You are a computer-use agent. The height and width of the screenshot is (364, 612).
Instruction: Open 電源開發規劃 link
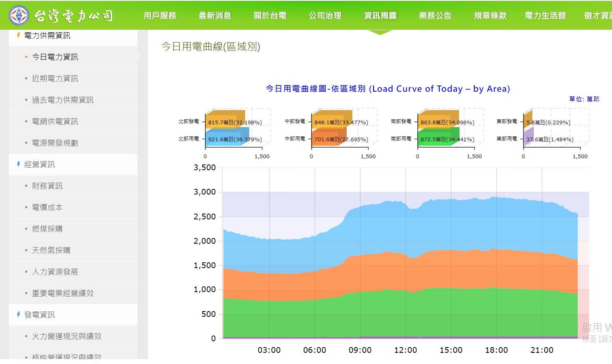(x=73, y=143)
